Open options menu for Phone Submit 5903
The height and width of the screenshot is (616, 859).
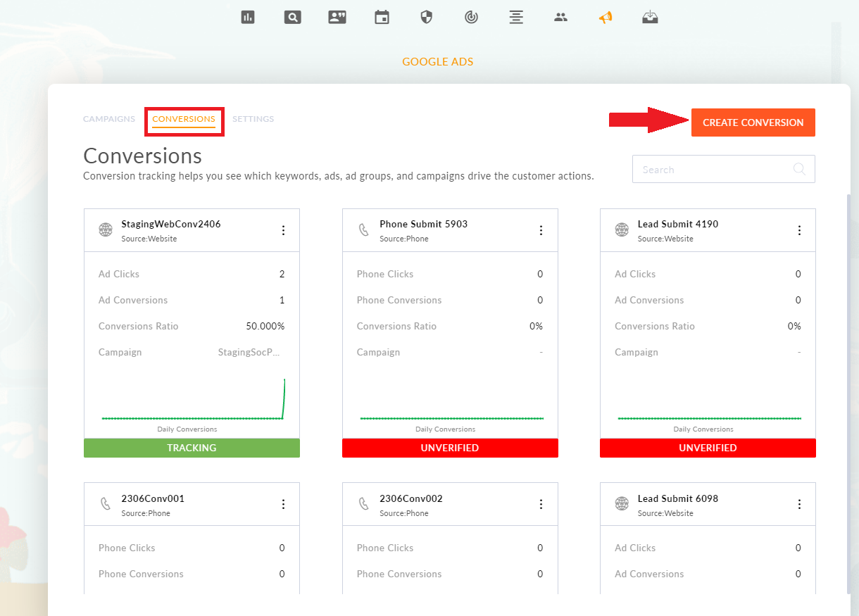[x=541, y=230]
